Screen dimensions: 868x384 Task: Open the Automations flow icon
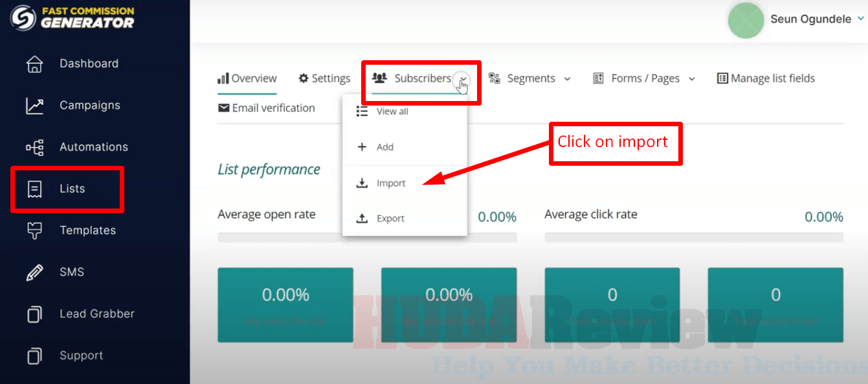coord(34,146)
